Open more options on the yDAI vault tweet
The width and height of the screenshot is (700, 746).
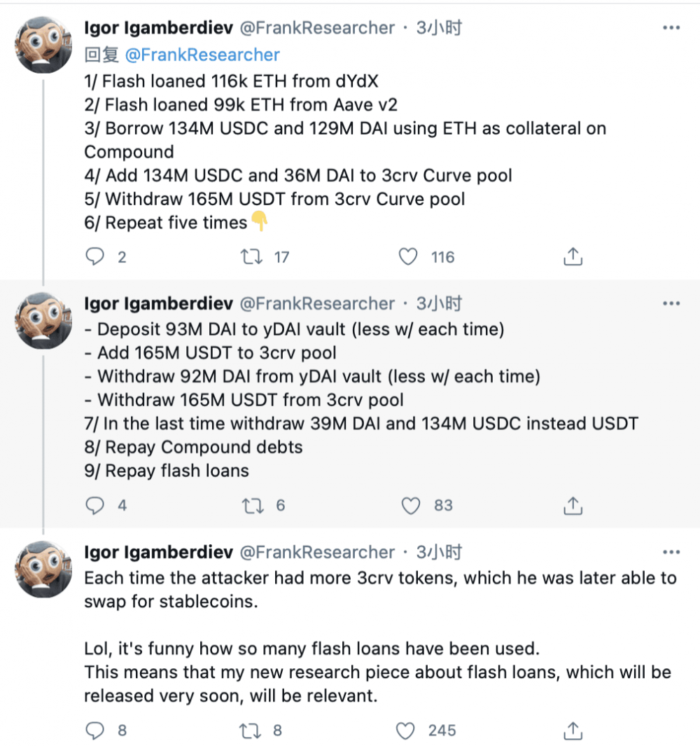(x=671, y=303)
